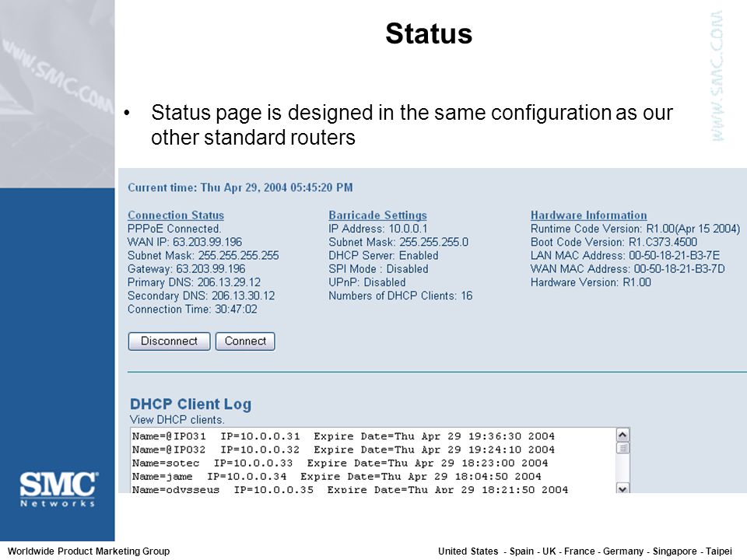Image resolution: width=747 pixels, height=560 pixels.
Task: Click the Runtime Code Version line
Action: point(636,229)
